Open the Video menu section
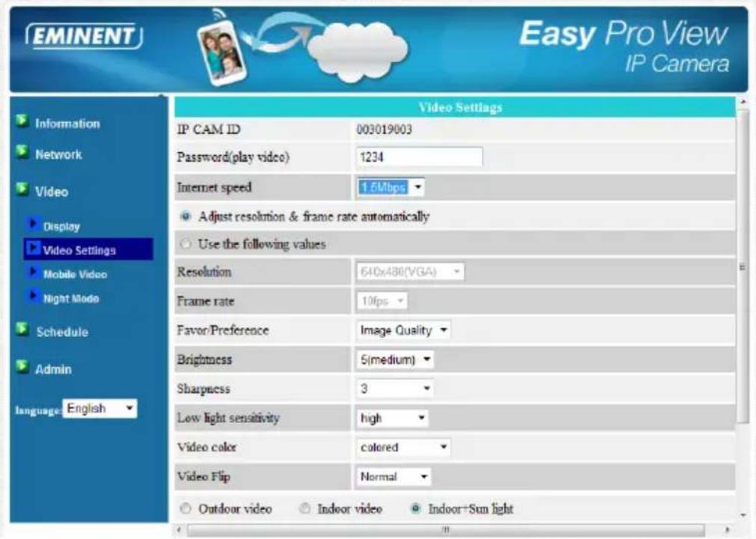The width and height of the screenshot is (756, 539). click(52, 192)
